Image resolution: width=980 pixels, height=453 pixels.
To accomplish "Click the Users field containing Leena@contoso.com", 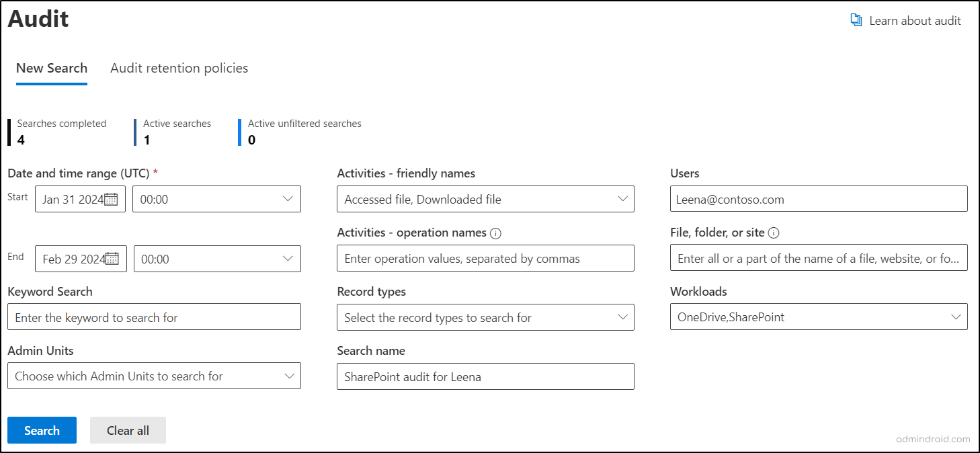I will tap(819, 198).
